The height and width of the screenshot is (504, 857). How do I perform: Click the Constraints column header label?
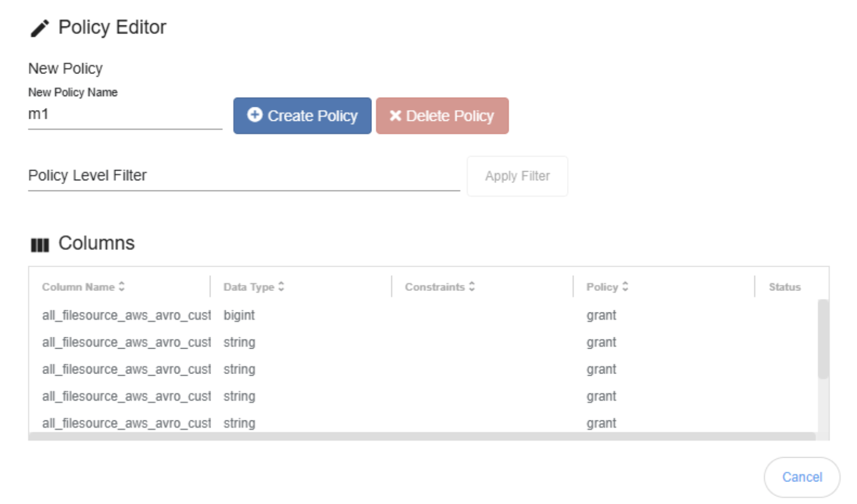pyautogui.click(x=434, y=287)
